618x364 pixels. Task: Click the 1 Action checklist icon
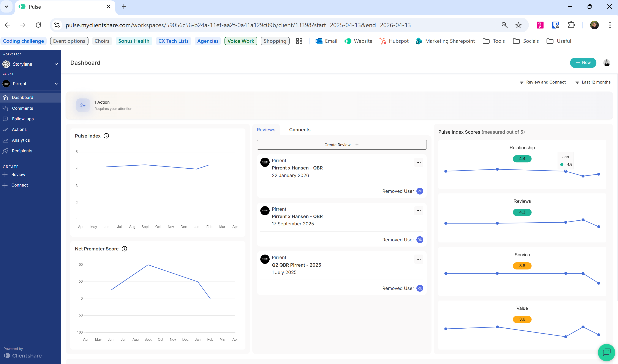[83, 105]
